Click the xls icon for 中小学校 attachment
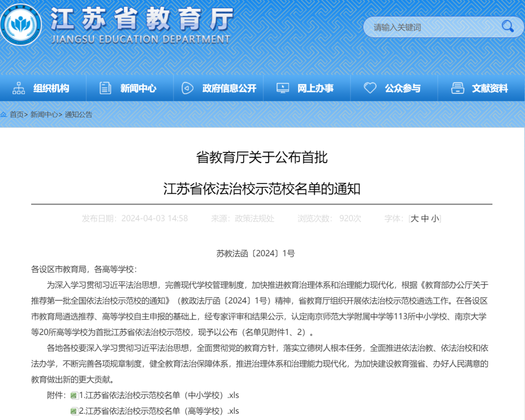This screenshot has height=420, width=525. coord(74,395)
